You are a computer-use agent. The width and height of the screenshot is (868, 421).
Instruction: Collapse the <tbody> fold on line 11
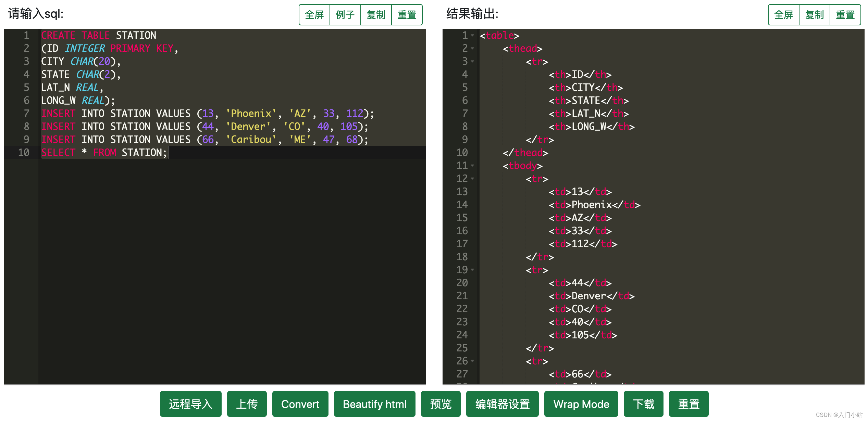[x=473, y=166]
